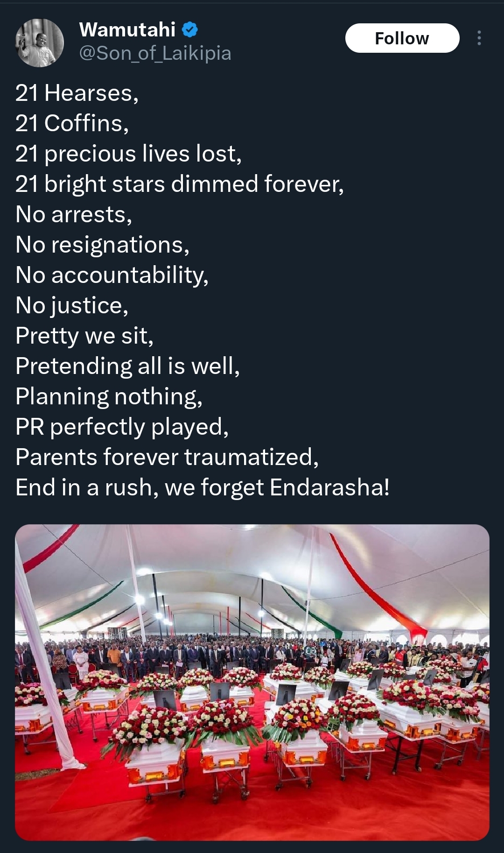Select the 'Planning nothing,' line
The image size is (504, 853).
click(x=109, y=396)
